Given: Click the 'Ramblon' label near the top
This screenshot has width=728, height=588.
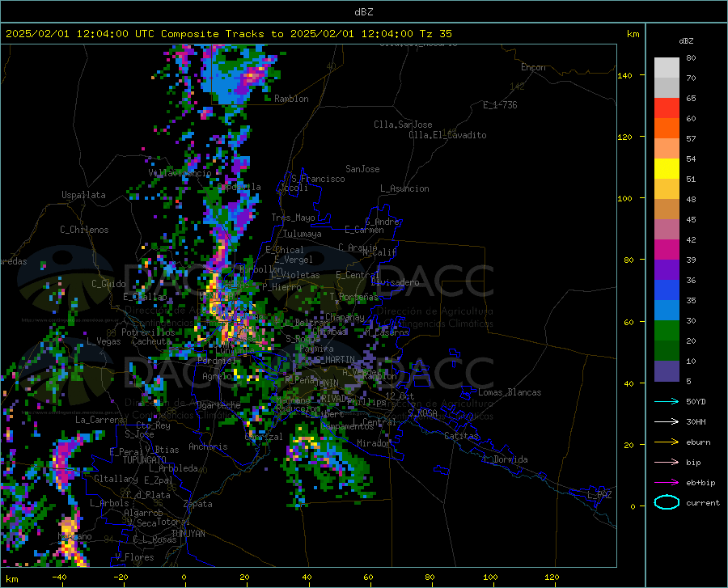Looking at the screenshot, I should pos(291,99).
